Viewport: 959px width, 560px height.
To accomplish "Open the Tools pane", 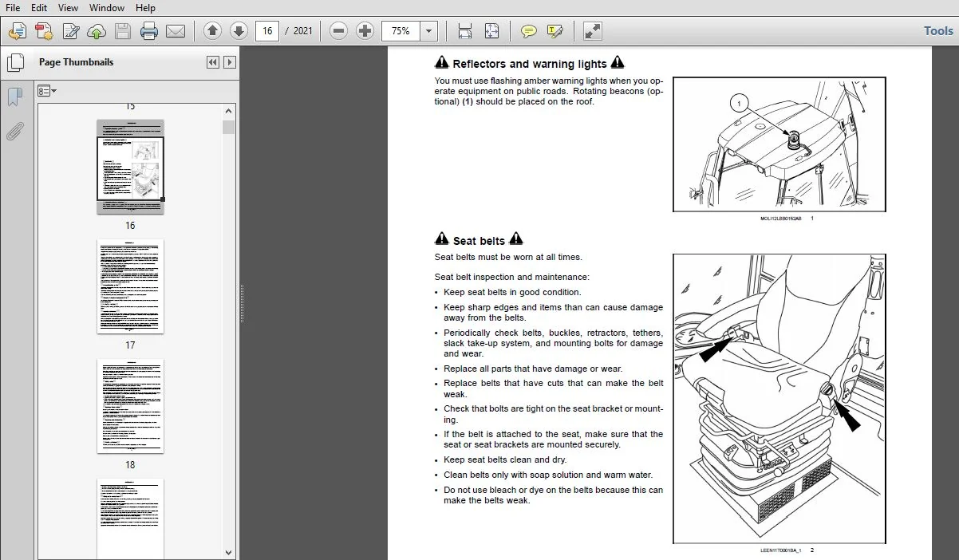I will [x=938, y=30].
